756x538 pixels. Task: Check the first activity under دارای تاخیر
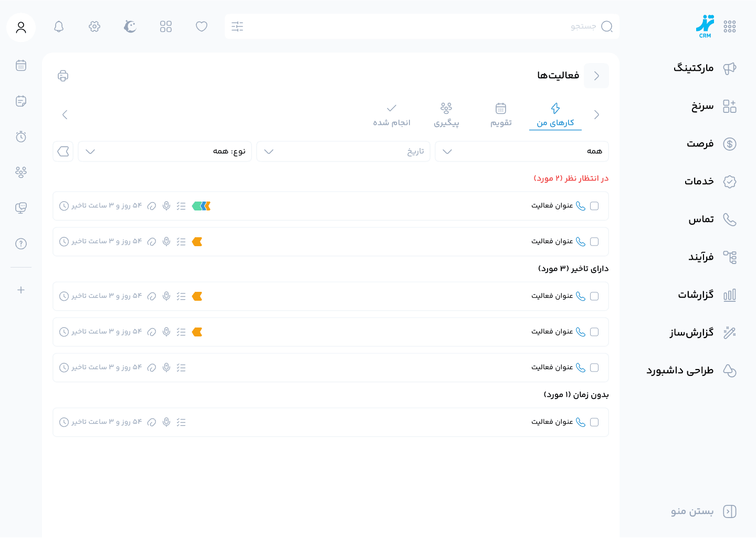(594, 296)
